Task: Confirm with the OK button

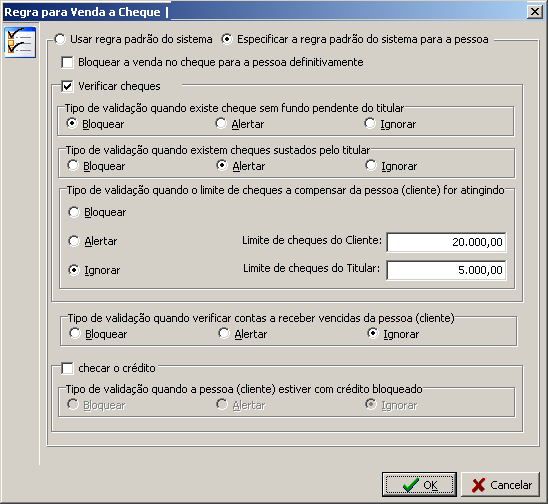Action: (x=419, y=484)
